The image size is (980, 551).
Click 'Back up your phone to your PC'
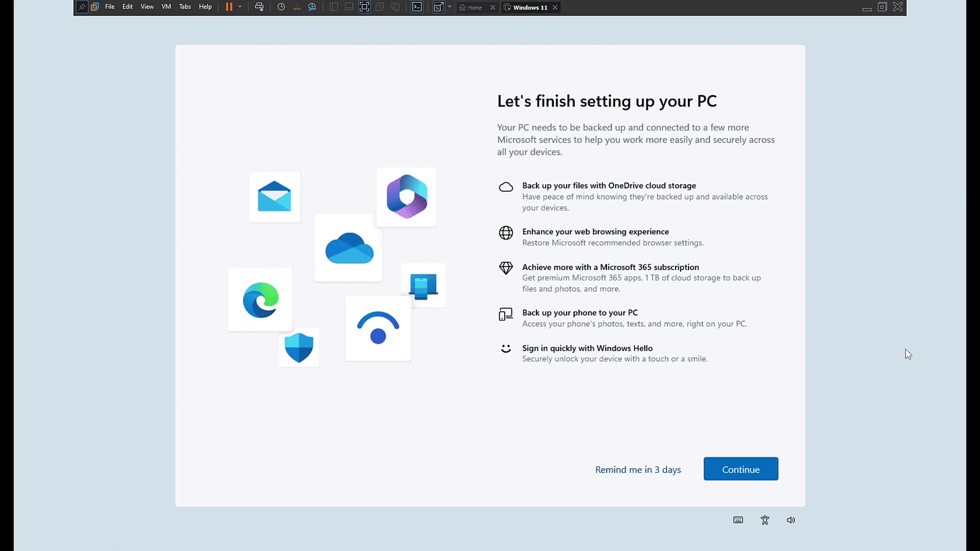580,313
